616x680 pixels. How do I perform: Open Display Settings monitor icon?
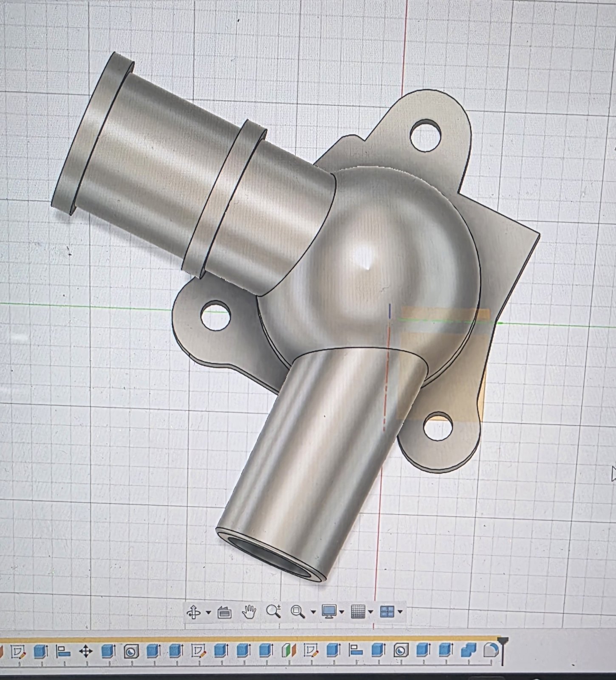coord(329,612)
